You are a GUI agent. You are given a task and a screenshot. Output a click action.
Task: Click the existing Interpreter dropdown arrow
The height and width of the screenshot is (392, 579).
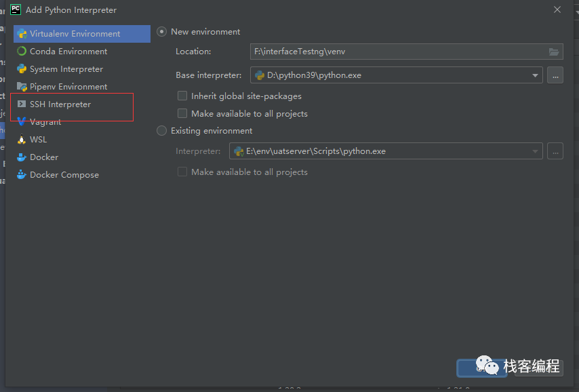click(x=535, y=151)
